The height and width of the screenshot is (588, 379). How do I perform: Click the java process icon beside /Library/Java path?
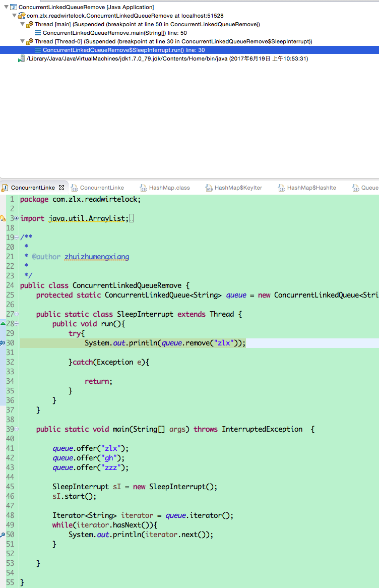click(x=21, y=59)
